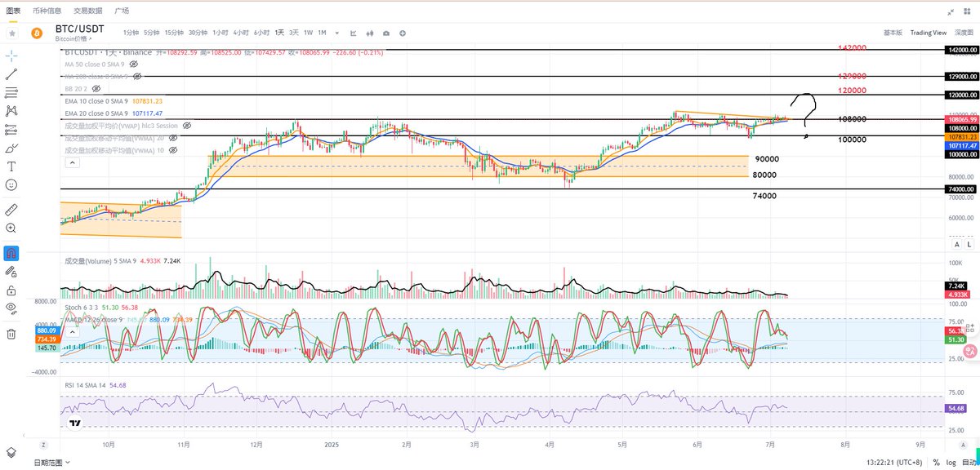Select the trend line drawing tool
This screenshot has width=980, height=470.
point(11,74)
